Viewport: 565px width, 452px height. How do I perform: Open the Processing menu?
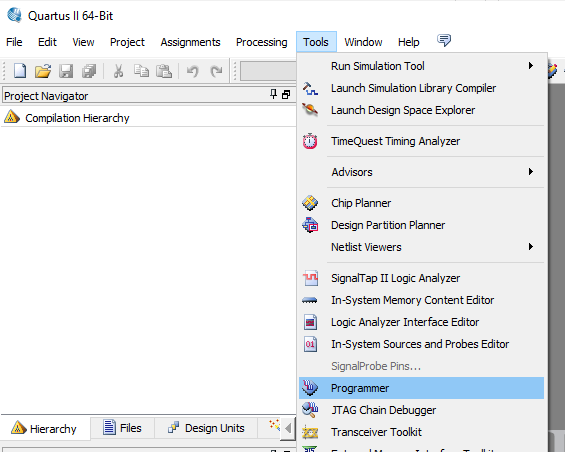[x=262, y=42]
